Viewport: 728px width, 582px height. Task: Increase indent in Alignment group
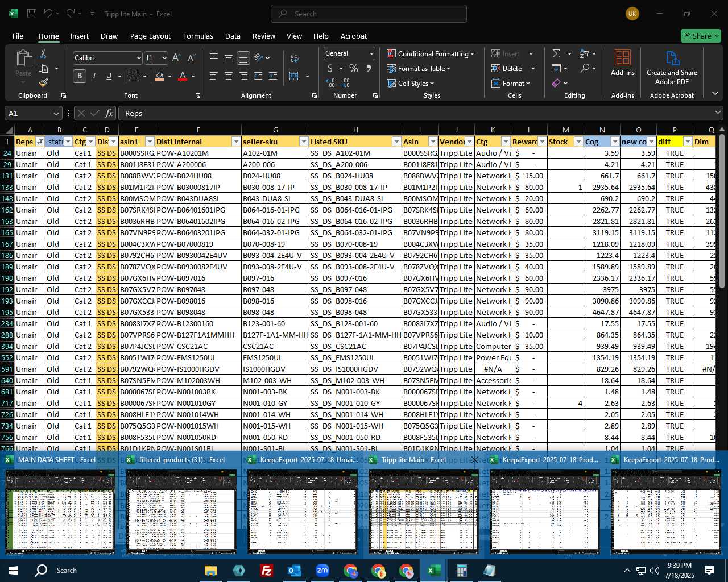(x=273, y=76)
